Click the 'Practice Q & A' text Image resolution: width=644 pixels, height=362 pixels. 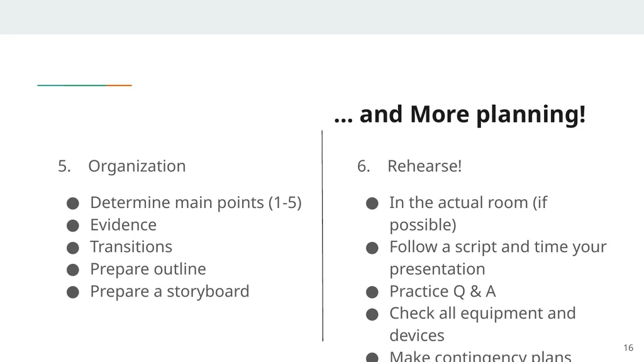click(x=442, y=291)
